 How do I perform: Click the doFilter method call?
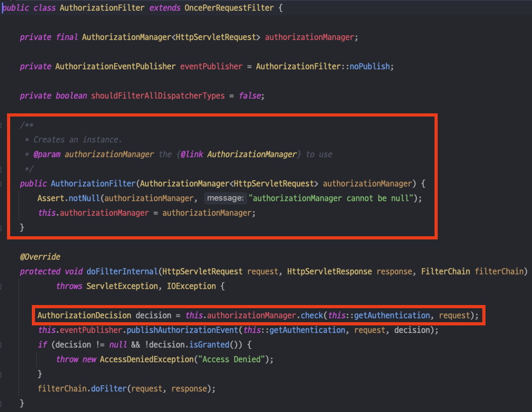109,388
